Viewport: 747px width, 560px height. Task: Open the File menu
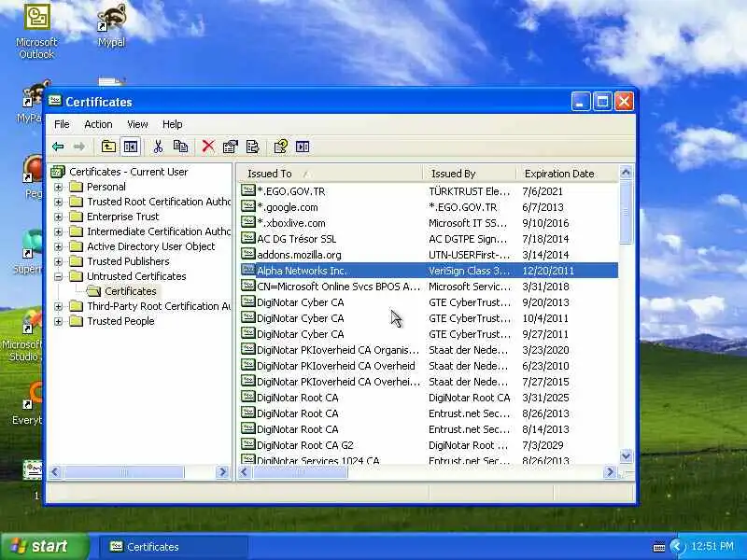(62, 124)
